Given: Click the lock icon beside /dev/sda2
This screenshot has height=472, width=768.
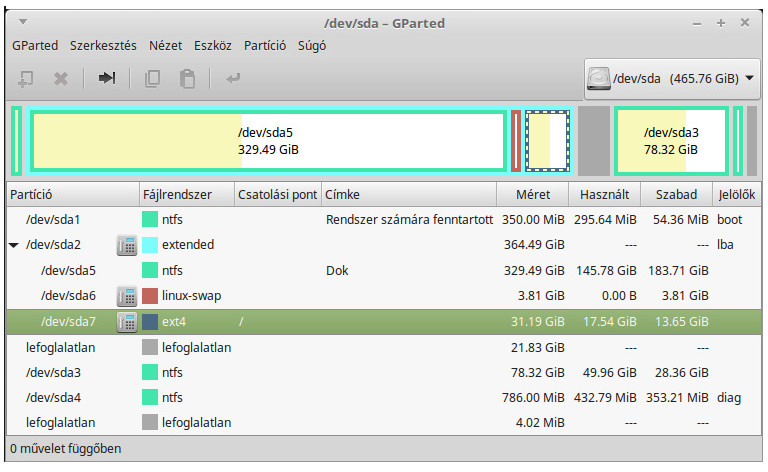Looking at the screenshot, I should click(x=127, y=244).
